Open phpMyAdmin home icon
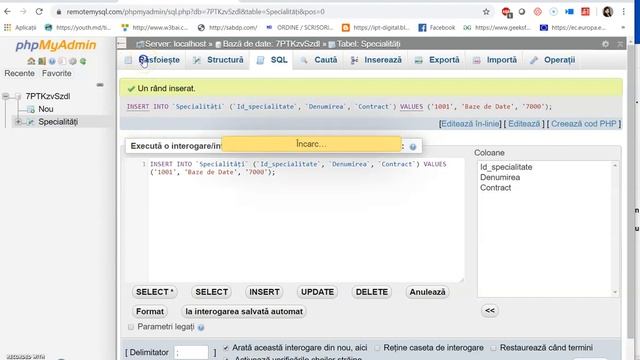The width and height of the screenshot is (640, 360). 31,61
